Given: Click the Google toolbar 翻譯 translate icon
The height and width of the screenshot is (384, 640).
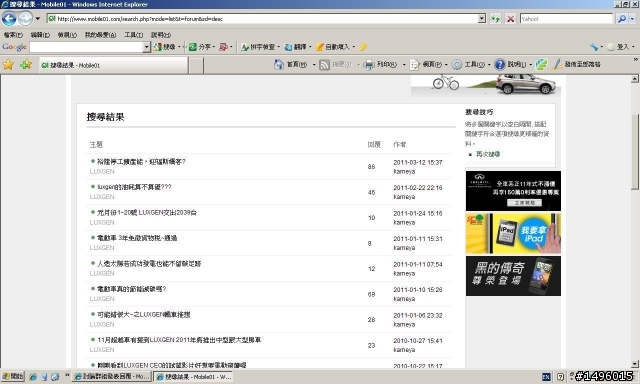Looking at the screenshot, I should point(288,47).
